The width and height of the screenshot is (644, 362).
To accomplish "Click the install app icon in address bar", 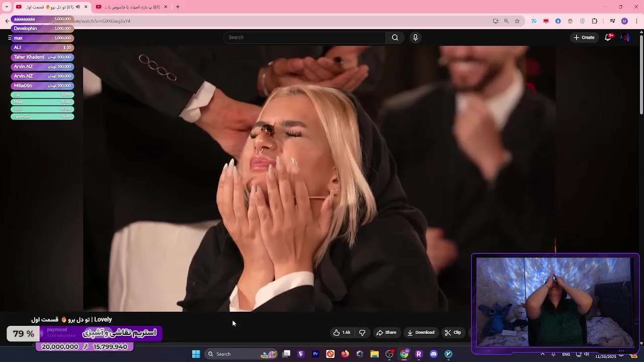I will [x=496, y=21].
